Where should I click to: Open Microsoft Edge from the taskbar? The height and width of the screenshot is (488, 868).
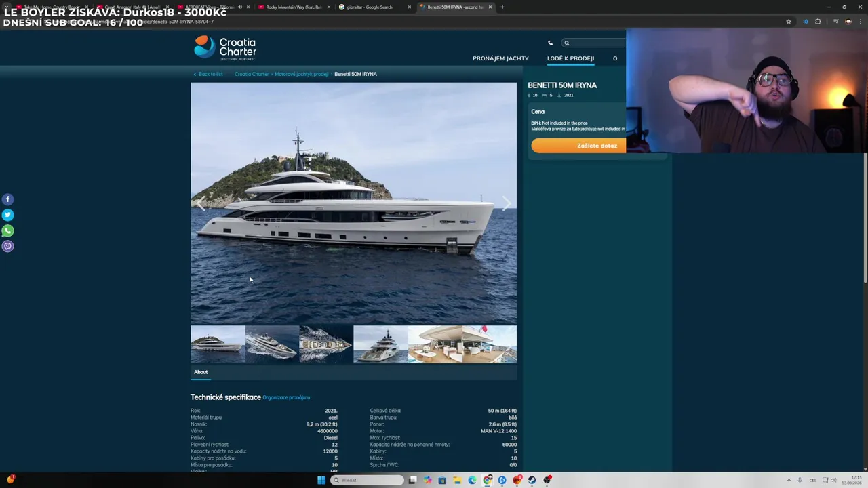(472, 480)
